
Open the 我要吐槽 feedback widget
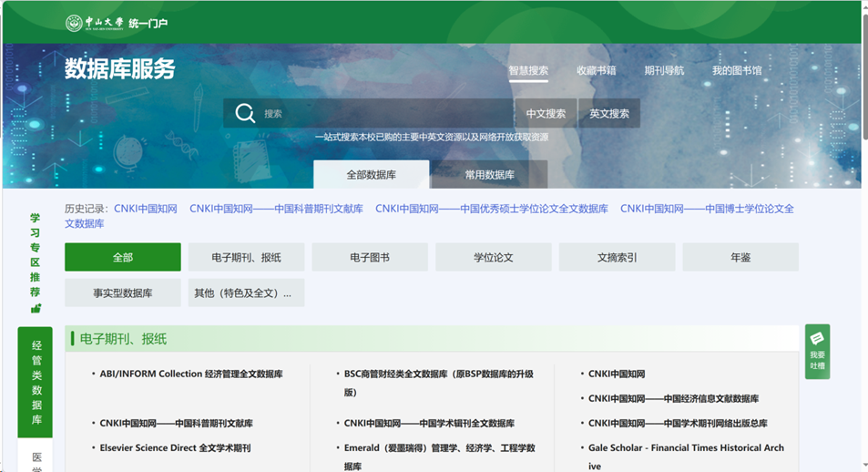[817, 351]
